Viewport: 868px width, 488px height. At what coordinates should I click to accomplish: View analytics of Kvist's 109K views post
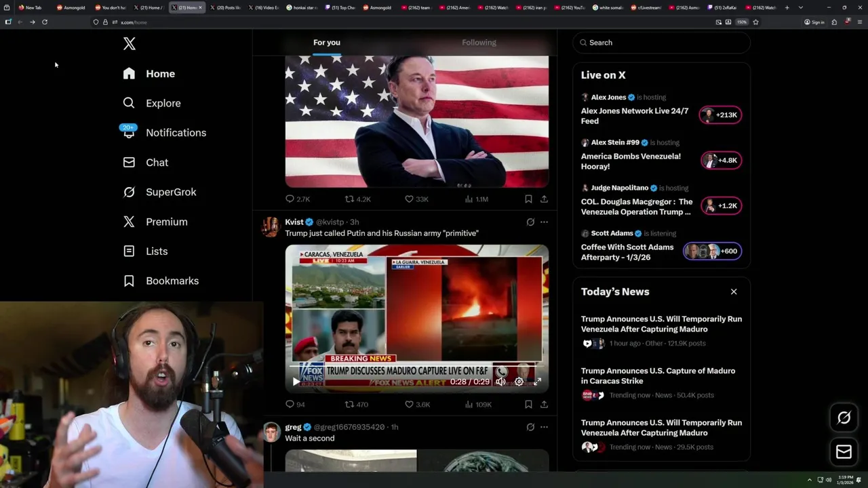(478, 405)
